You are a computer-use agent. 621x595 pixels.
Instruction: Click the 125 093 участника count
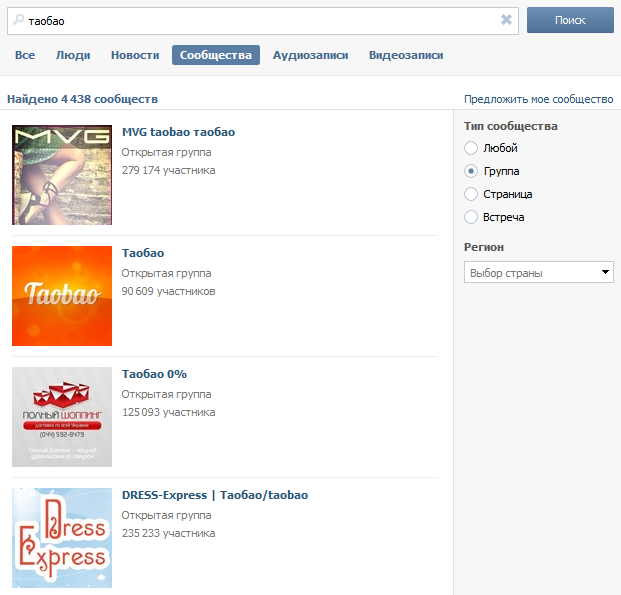pyautogui.click(x=168, y=412)
